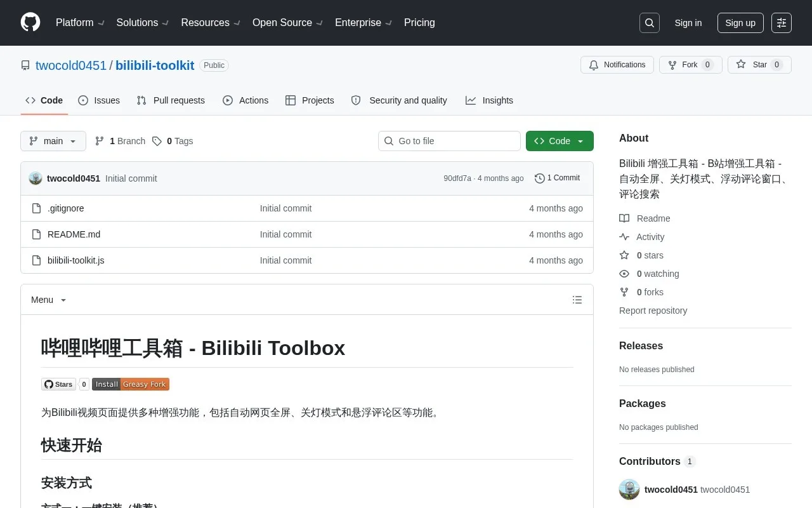Open the appearance settings icon button
Screen dimensions: 812x508
(x=782, y=23)
